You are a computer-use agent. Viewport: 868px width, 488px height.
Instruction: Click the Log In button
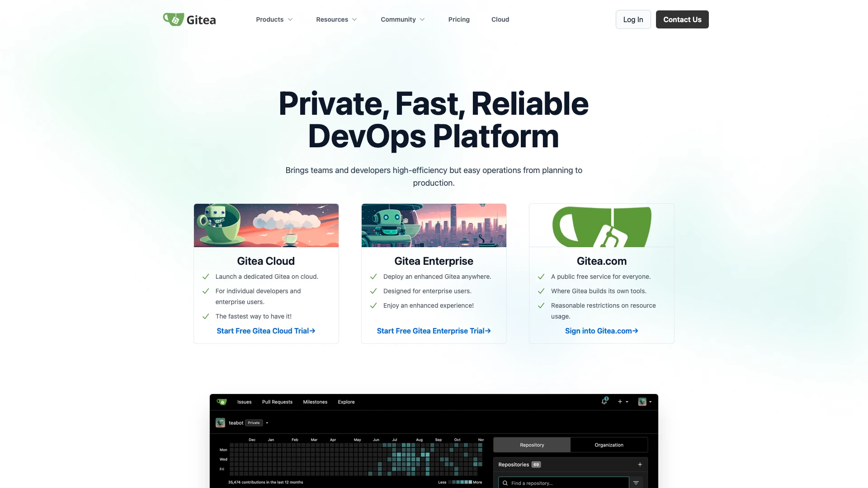(x=633, y=19)
